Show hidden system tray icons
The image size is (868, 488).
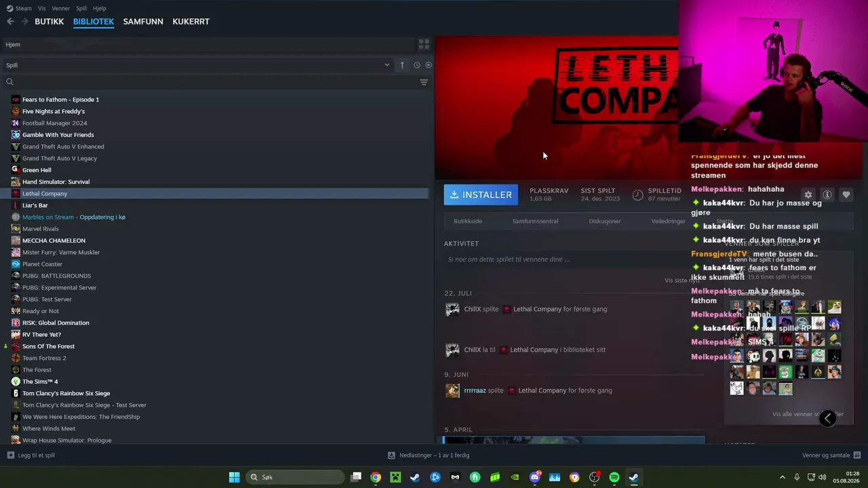(782, 477)
